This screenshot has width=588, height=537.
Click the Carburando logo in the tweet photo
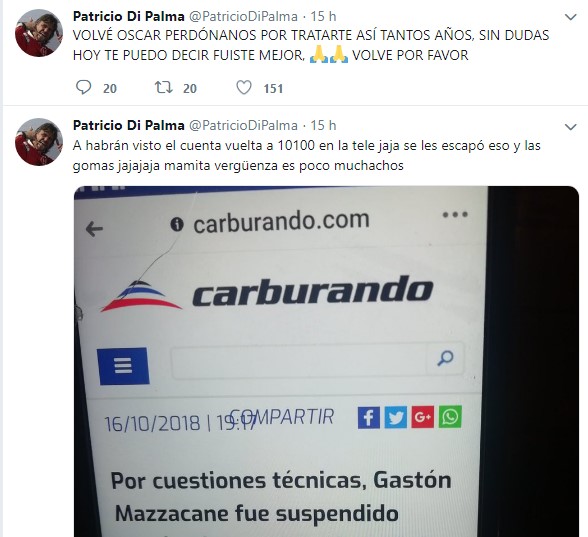267,293
